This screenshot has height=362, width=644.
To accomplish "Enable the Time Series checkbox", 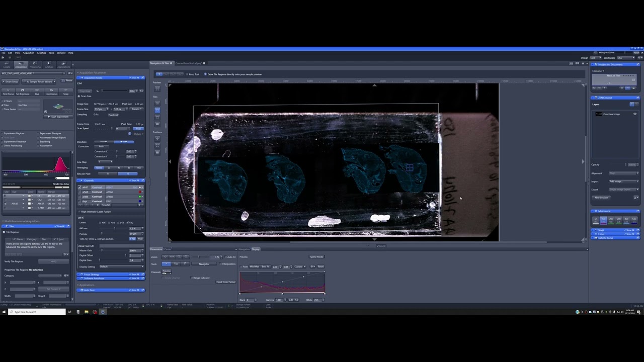I will [3, 109].
